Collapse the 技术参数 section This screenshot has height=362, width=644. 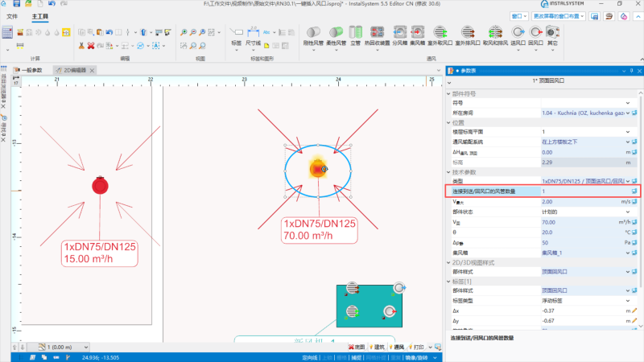(448, 172)
